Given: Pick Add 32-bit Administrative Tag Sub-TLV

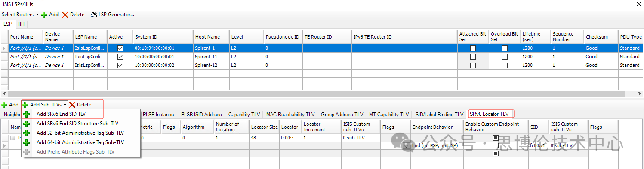Looking at the screenshot, I should [80, 133].
